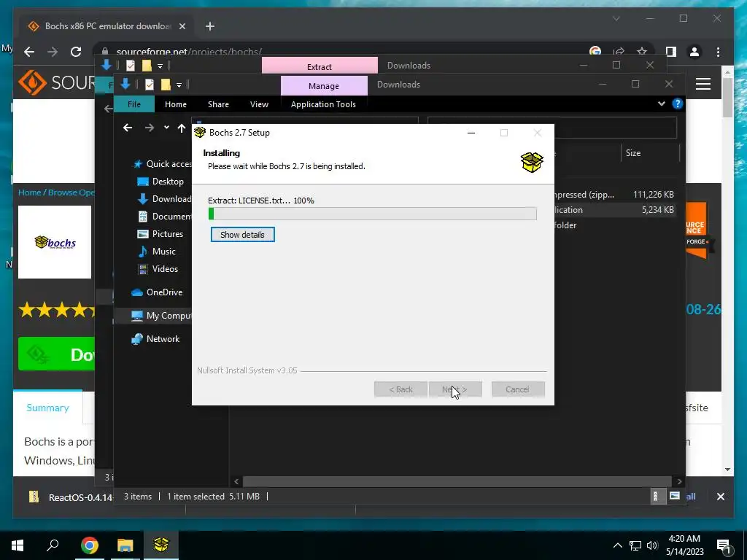Open Documents in the navigation pane

click(x=164, y=216)
